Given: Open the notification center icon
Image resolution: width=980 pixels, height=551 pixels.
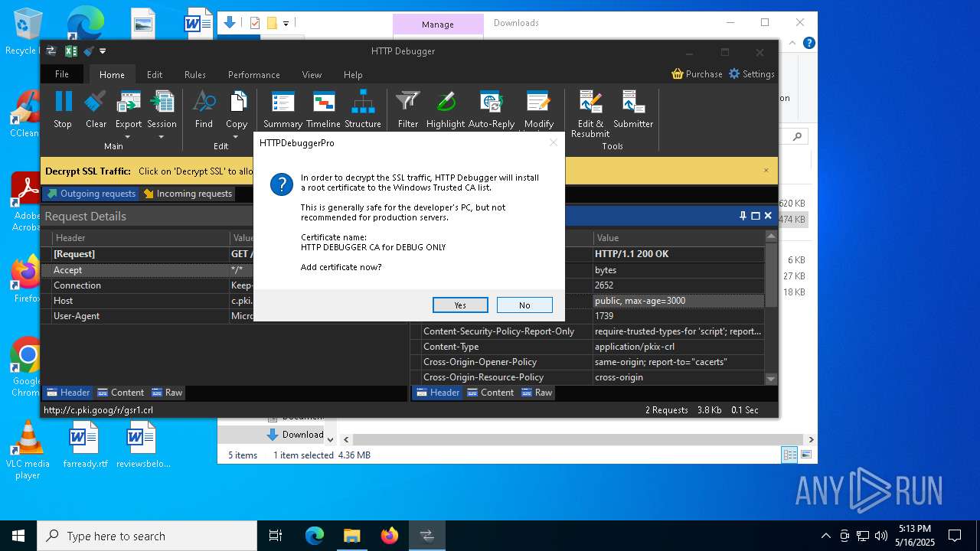Looking at the screenshot, I should point(955,536).
